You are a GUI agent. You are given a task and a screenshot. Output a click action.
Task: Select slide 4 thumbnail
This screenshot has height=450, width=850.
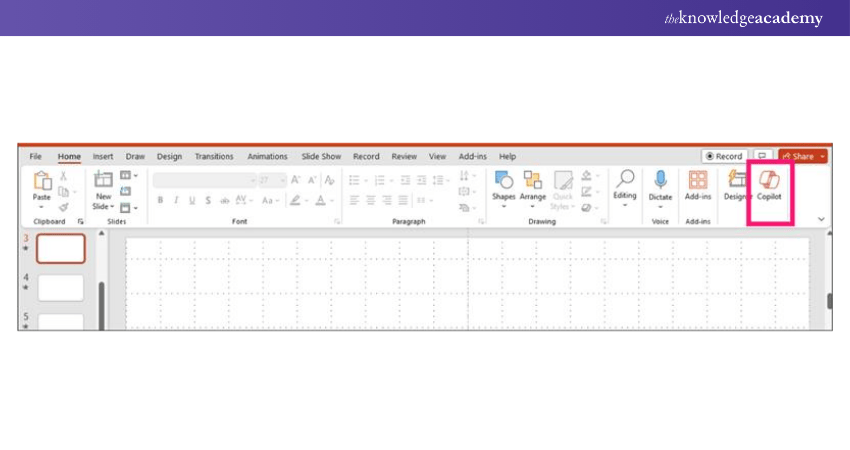point(61,288)
